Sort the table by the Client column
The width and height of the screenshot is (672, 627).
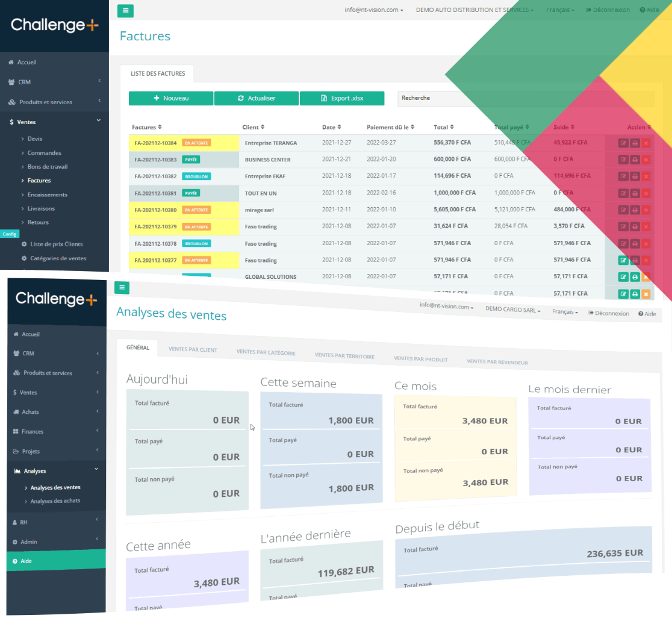(253, 127)
